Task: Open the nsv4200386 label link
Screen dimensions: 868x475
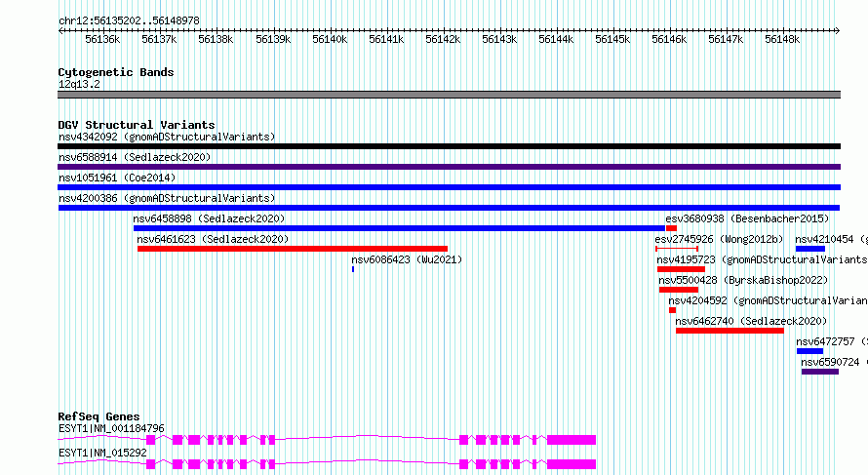Action: coord(167,198)
